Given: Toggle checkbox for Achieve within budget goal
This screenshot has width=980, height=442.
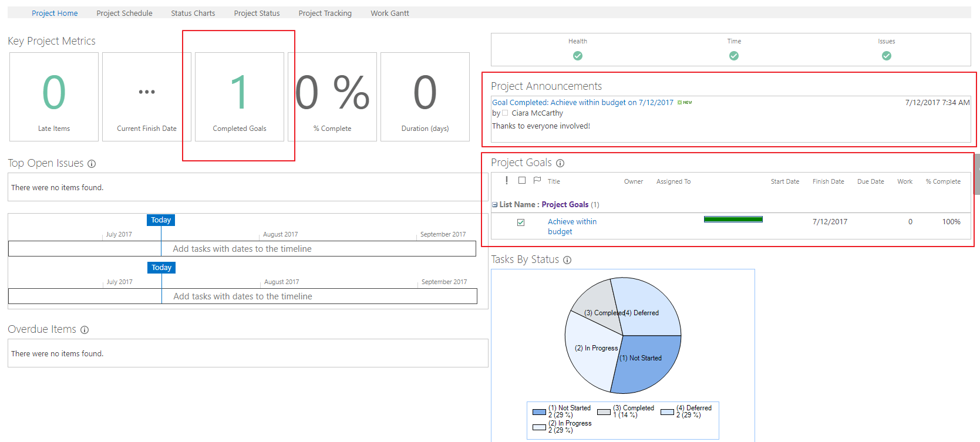Looking at the screenshot, I should click(521, 222).
